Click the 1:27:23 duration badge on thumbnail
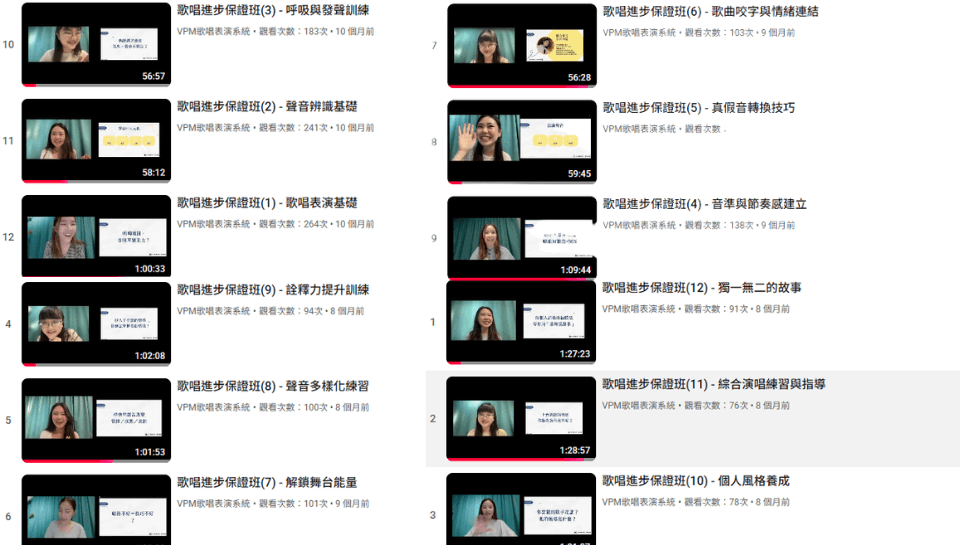The image size is (960, 545). (573, 354)
